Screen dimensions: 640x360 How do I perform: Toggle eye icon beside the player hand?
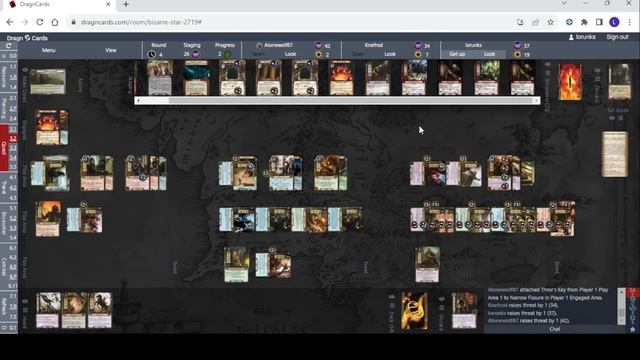(25, 301)
